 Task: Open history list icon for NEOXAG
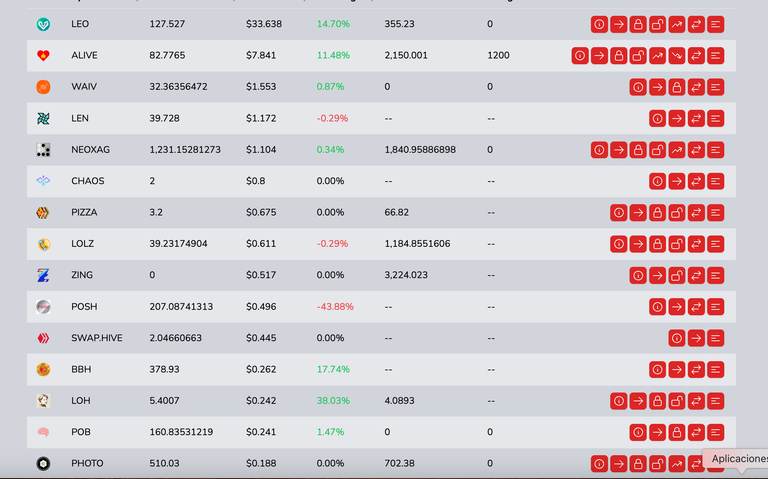click(715, 150)
